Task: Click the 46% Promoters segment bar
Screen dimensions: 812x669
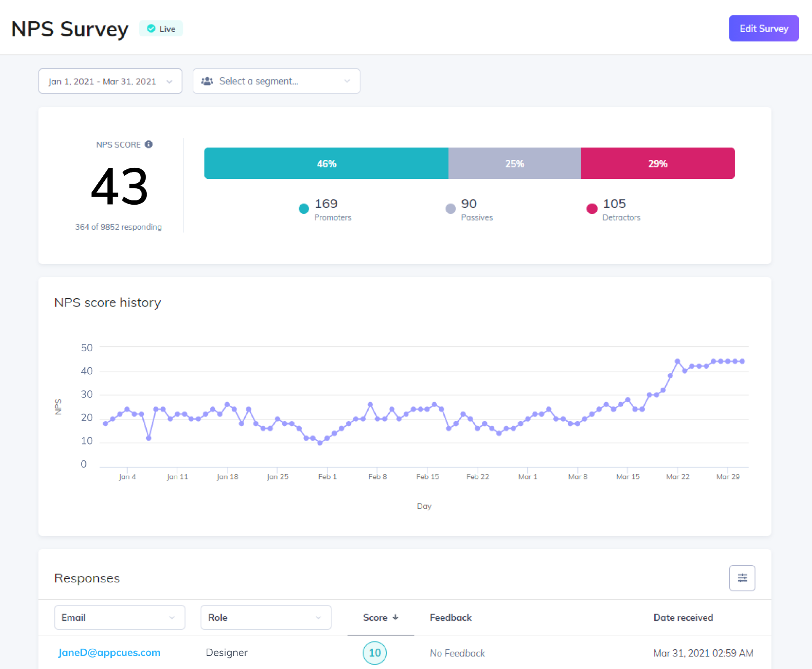Action: 326,163
